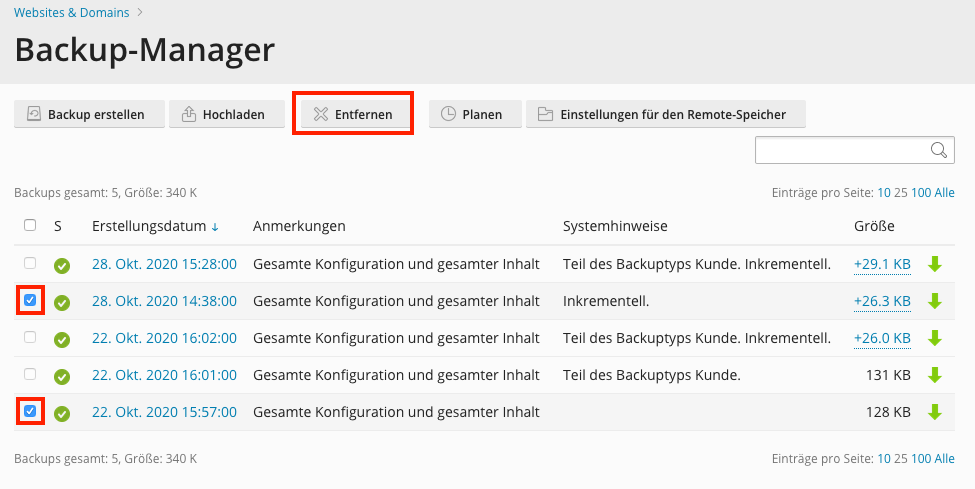Expand incremental size +29.1 KB details
The width and height of the screenshot is (975, 489).
pos(882,264)
